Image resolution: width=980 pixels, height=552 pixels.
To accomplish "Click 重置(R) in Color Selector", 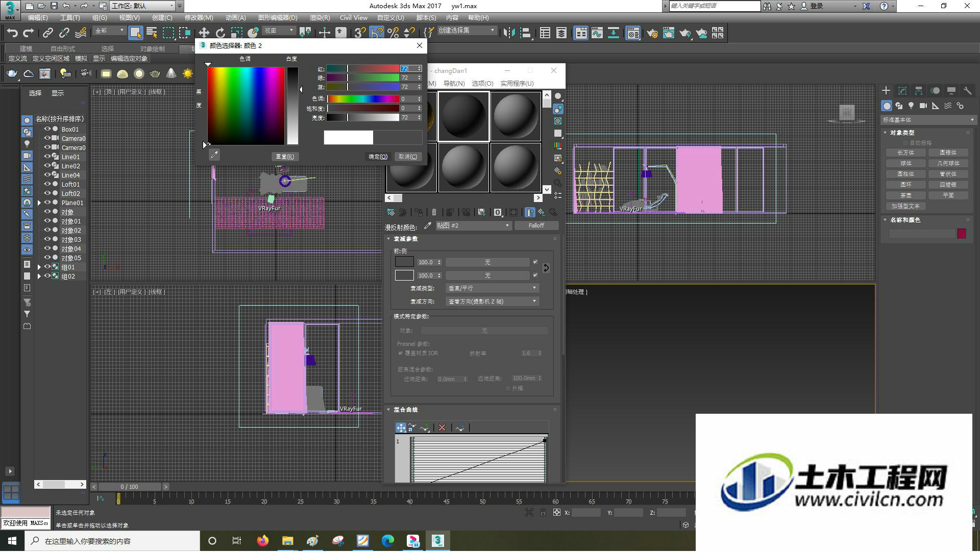I will 285,157.
